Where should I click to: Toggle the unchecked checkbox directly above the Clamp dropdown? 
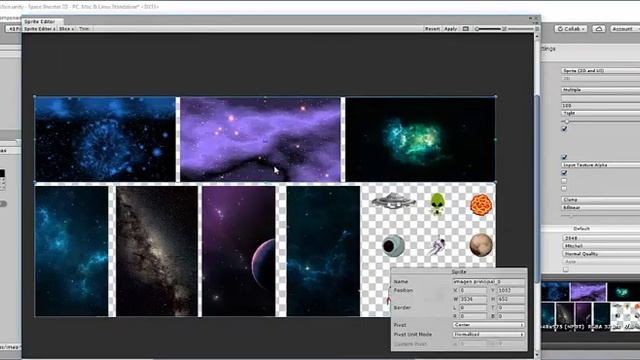tap(564, 189)
